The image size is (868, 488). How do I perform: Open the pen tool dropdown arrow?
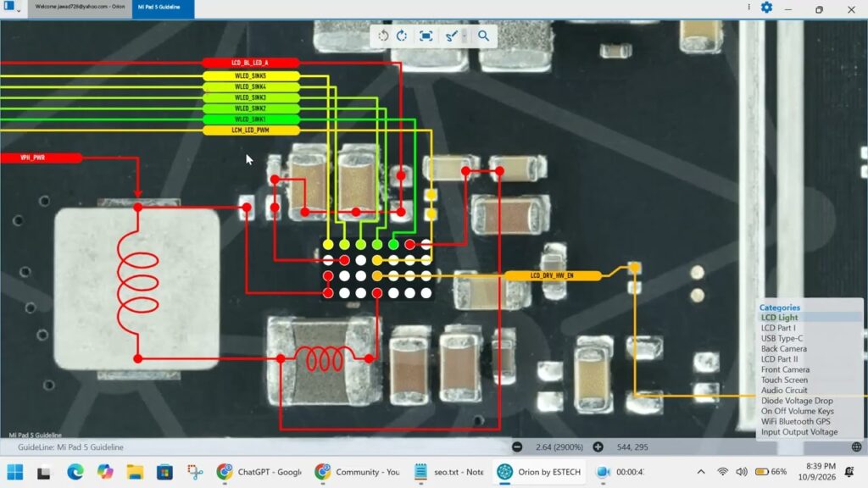click(x=465, y=36)
